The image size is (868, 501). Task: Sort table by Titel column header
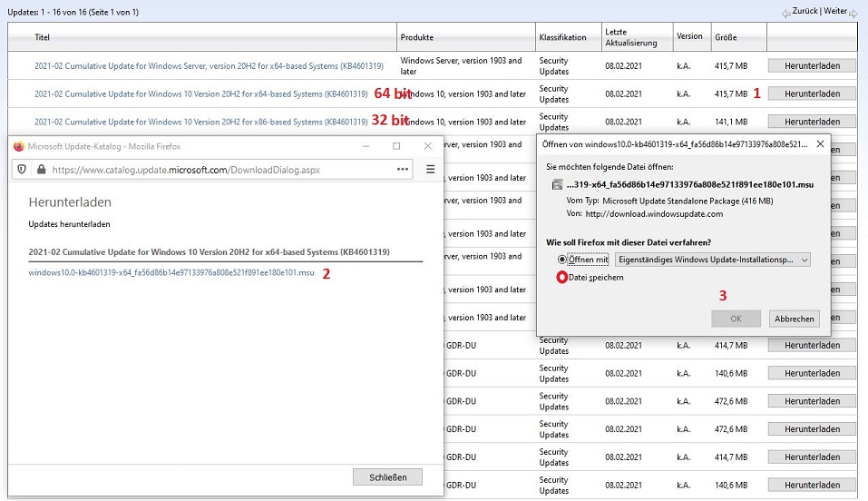pos(42,37)
